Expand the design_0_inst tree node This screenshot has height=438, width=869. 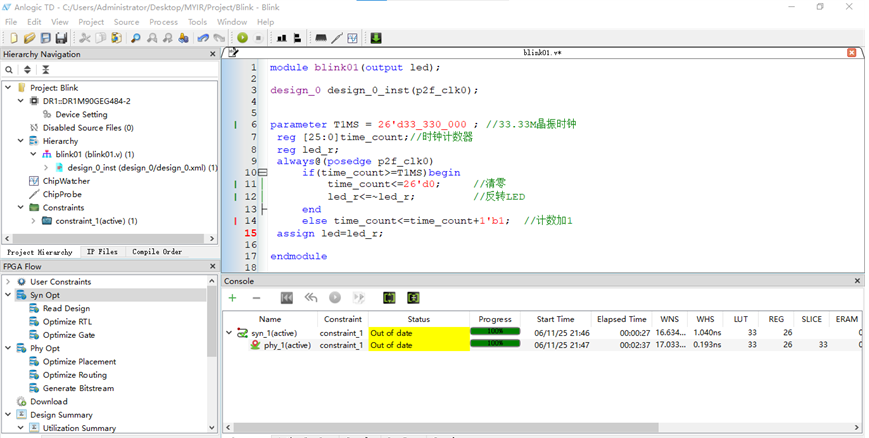(46, 167)
